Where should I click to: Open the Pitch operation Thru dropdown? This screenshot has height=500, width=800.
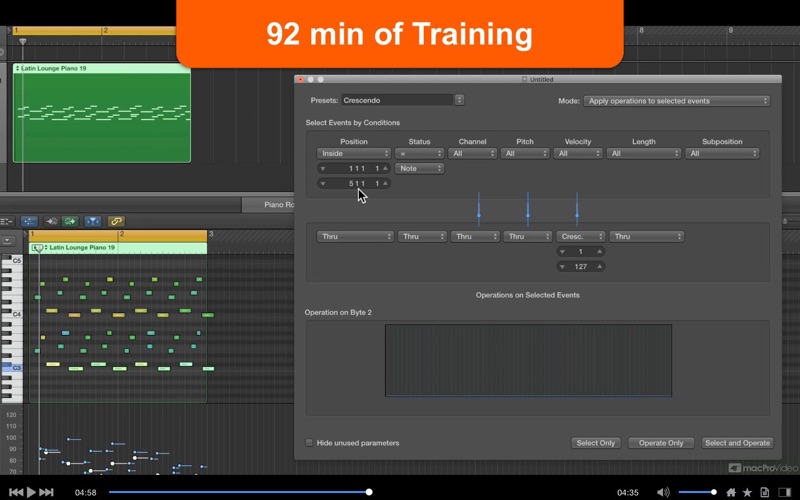point(528,236)
